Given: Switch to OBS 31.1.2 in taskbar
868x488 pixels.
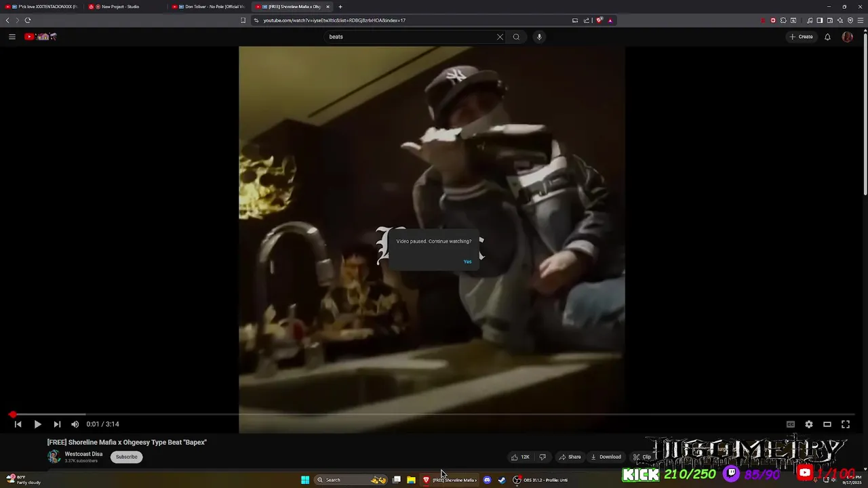Looking at the screenshot, I should coord(540,480).
